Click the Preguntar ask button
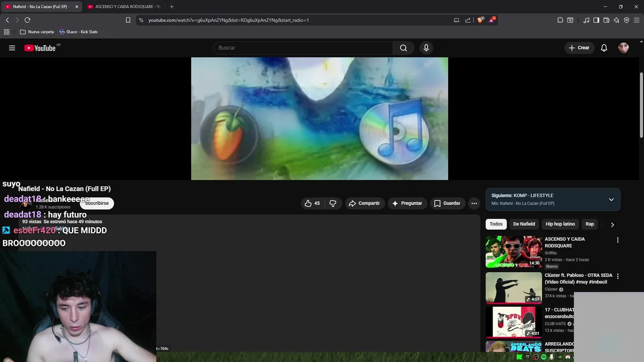Viewport: 644px width, 362px height. (407, 203)
